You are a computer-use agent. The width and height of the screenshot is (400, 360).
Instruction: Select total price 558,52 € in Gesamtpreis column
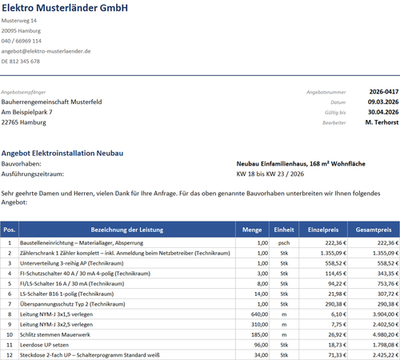[388, 263]
